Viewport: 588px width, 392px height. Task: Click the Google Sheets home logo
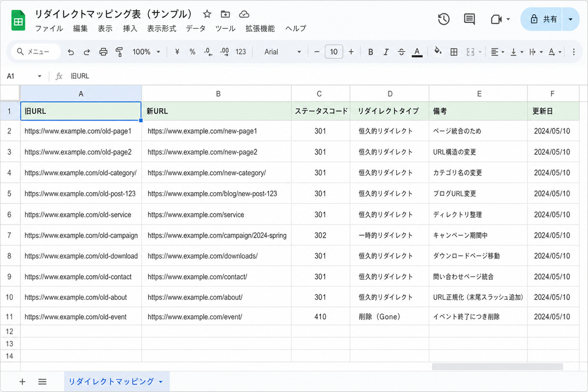(18, 21)
